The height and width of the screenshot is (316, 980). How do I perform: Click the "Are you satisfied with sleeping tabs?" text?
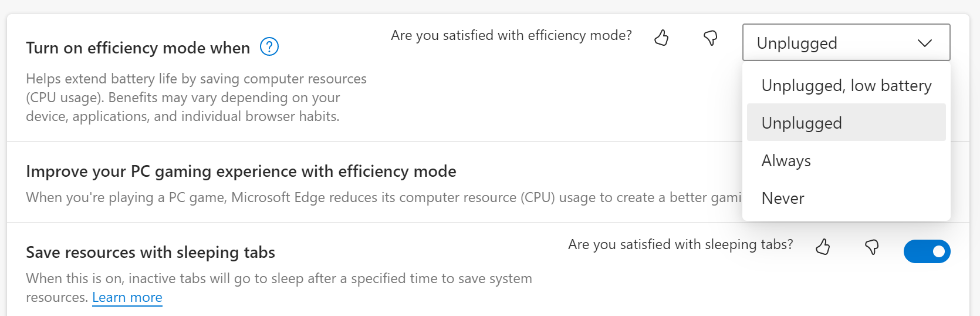point(681,244)
